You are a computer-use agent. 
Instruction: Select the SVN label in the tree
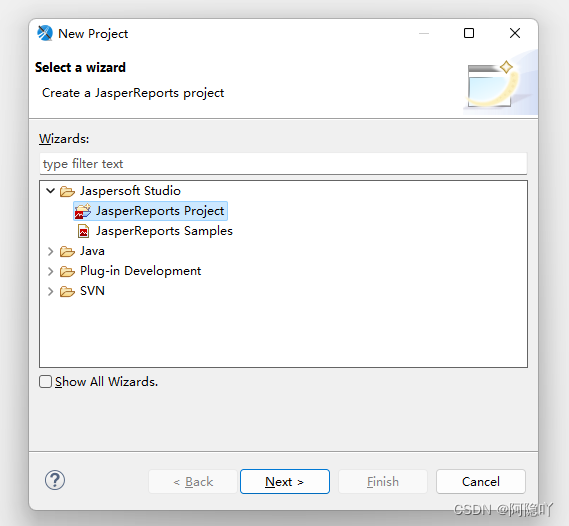coord(92,291)
